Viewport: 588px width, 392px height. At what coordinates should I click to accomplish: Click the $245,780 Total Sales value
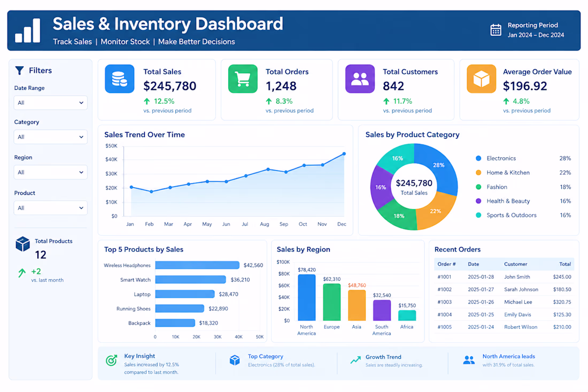pos(170,86)
